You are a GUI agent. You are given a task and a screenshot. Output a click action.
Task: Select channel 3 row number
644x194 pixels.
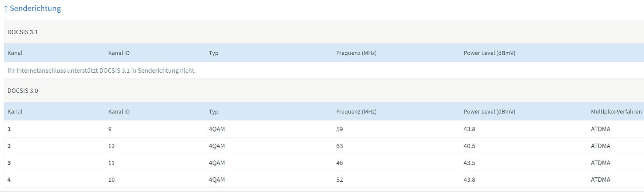click(9, 163)
